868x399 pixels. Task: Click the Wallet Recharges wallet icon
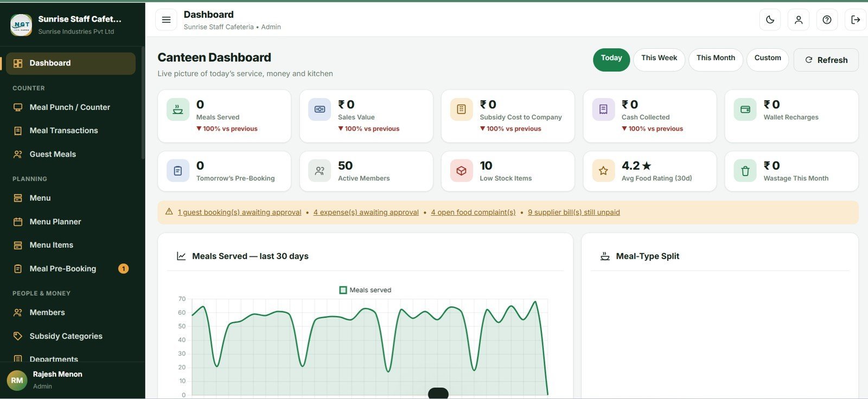click(x=745, y=110)
